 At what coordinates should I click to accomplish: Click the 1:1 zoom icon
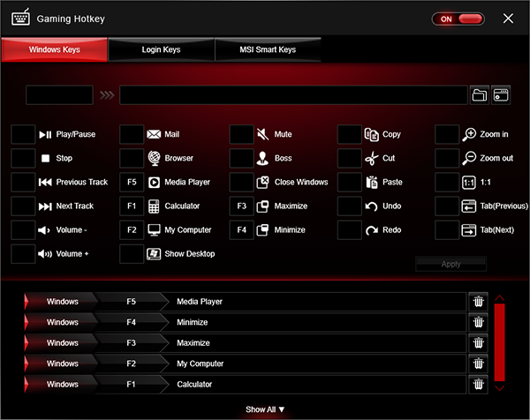click(469, 183)
